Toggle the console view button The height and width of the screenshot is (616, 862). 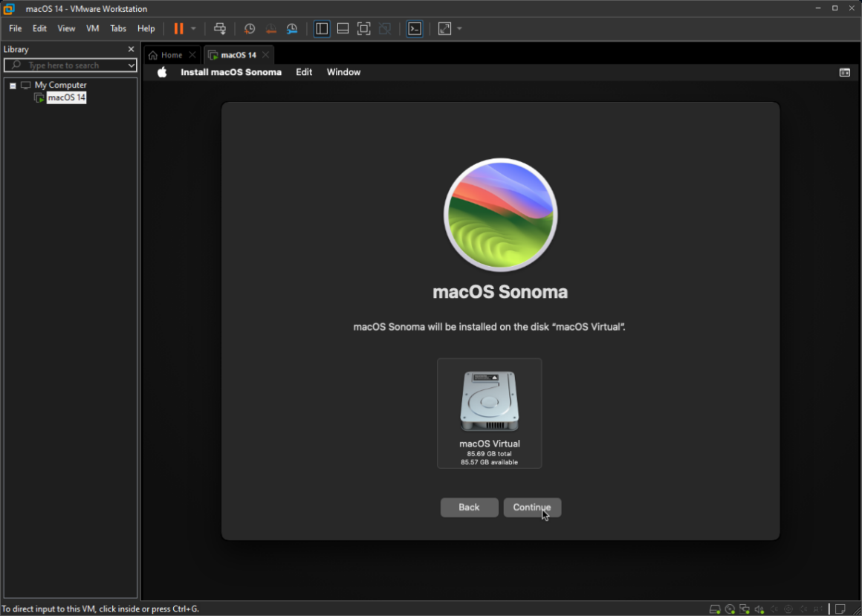point(415,28)
